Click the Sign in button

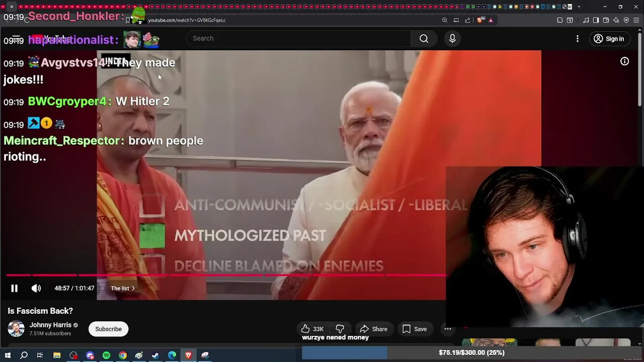(609, 39)
